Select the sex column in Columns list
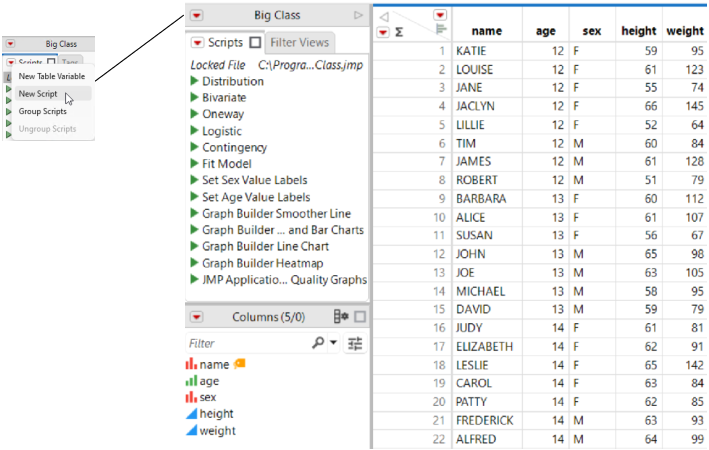The height and width of the screenshot is (450, 709). click(208, 398)
